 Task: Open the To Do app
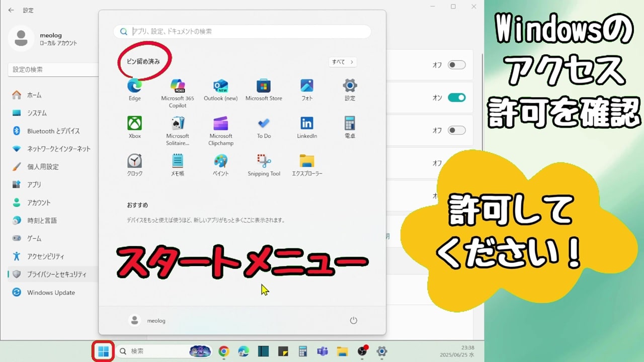[264, 127]
